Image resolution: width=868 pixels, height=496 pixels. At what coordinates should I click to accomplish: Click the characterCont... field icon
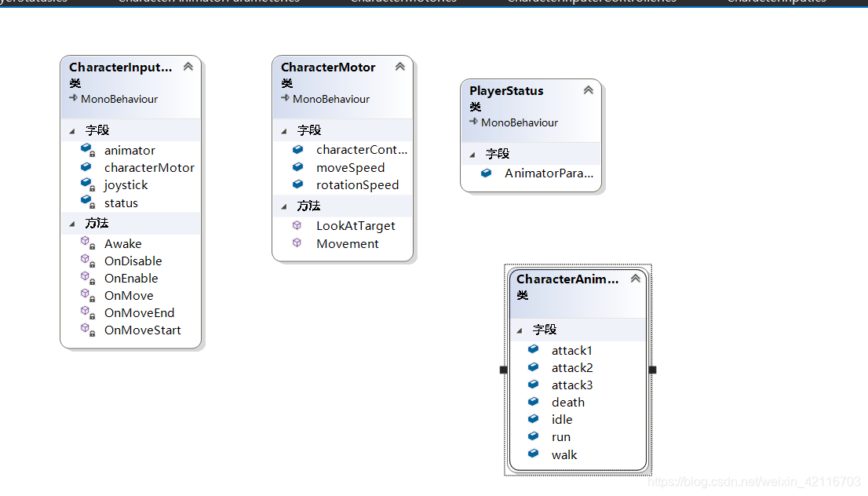(x=297, y=149)
